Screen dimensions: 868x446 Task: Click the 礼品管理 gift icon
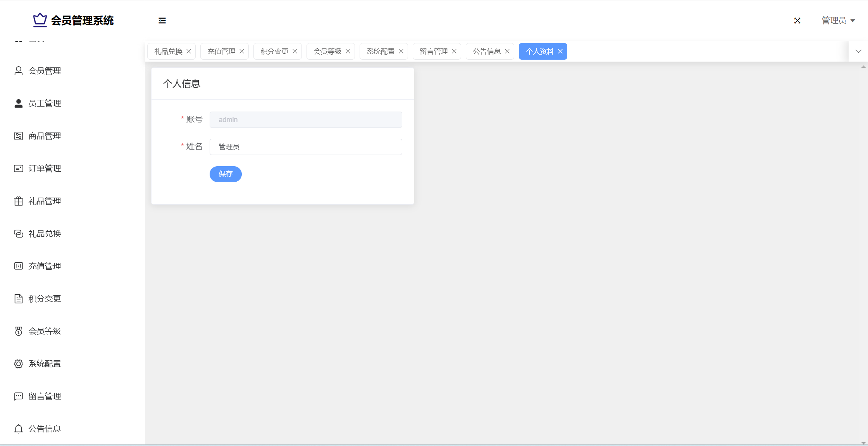point(19,201)
